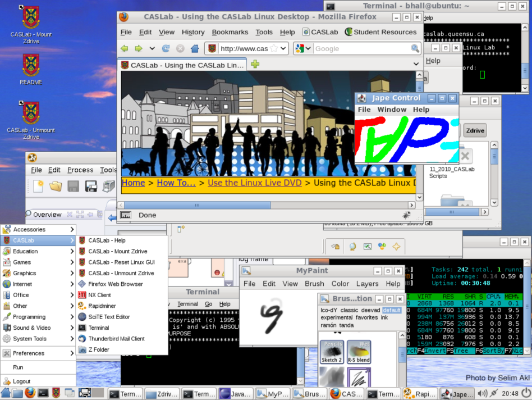Click Student Resources bookmark
The height and width of the screenshot is (400, 532).
(380, 32)
